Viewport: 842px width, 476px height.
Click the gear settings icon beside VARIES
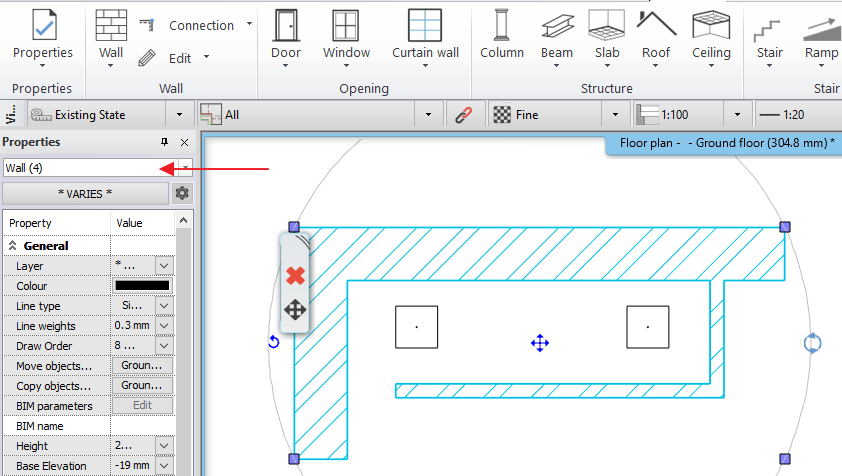pyautogui.click(x=182, y=193)
